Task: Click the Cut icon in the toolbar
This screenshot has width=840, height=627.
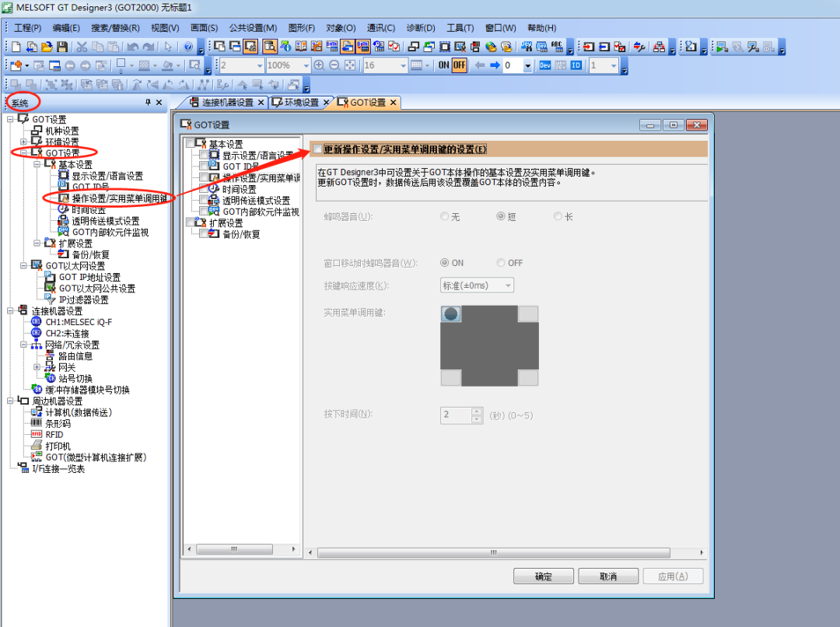Action: [x=82, y=46]
